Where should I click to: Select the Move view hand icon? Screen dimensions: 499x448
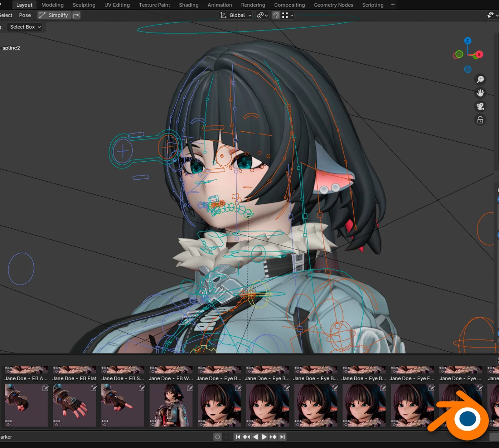(480, 93)
